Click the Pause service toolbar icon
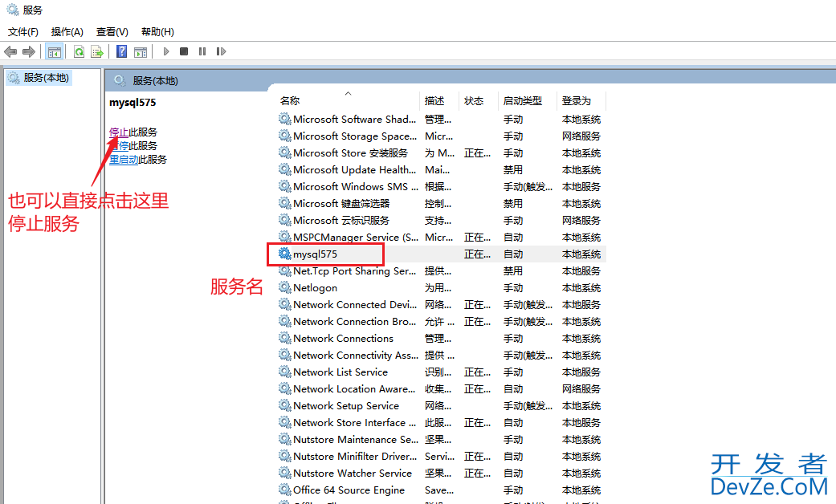 tap(202, 51)
